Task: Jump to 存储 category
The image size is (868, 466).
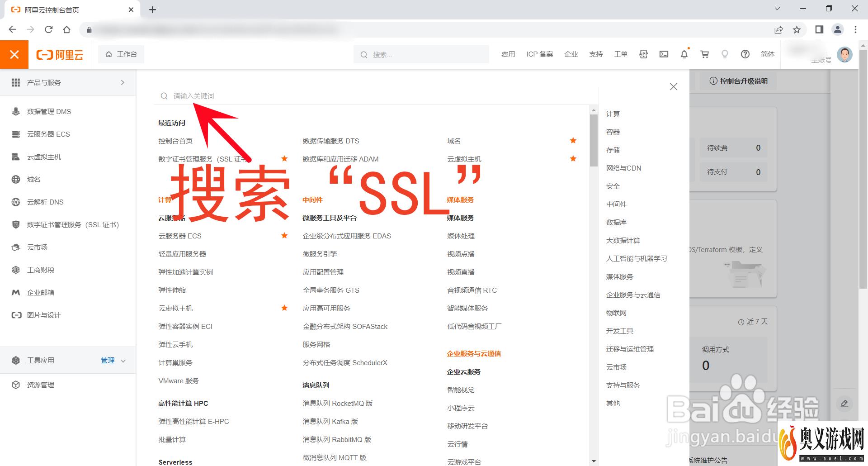Action: pos(613,150)
